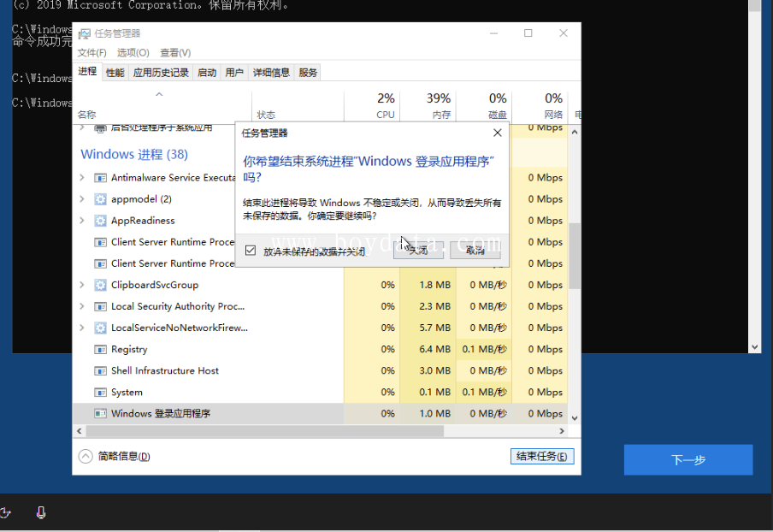The image size is (773, 532).
Task: Click the circled chevron beside 简略信息(D)
Action: (x=86, y=457)
